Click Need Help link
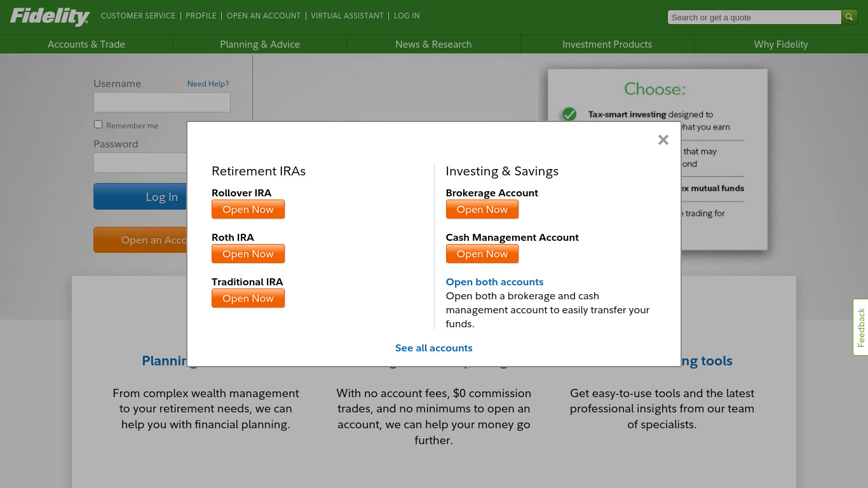 coord(208,84)
